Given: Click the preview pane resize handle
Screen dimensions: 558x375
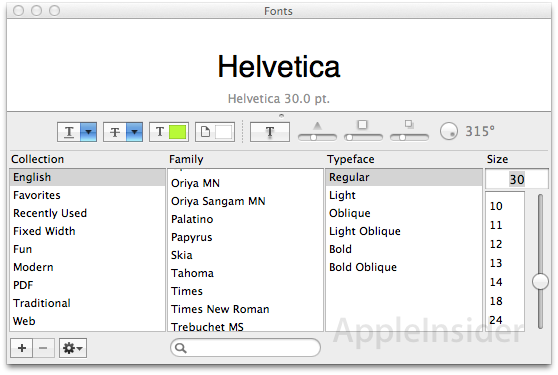Looking at the screenshot, I should pos(281,116).
